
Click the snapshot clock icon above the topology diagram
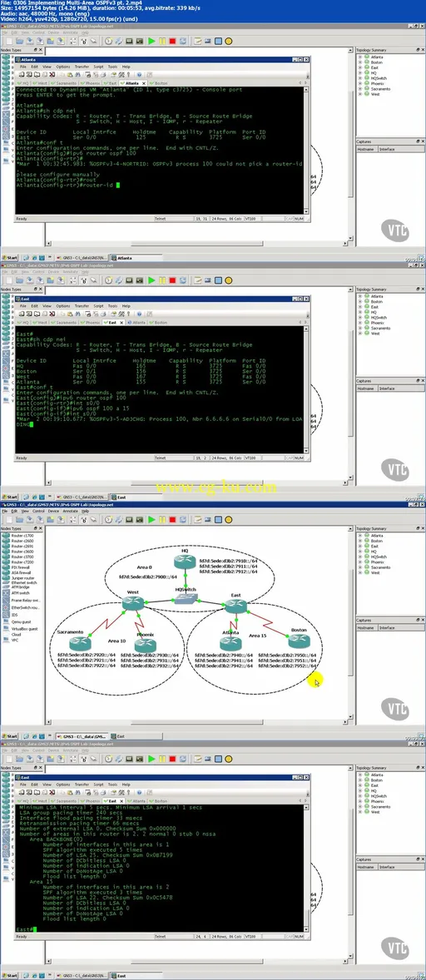[109, 519]
